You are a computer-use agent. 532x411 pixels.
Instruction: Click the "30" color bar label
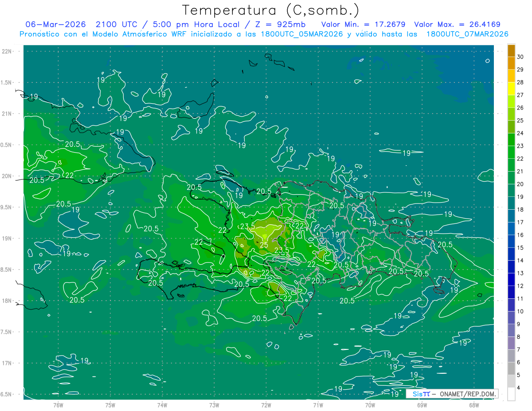pyautogui.click(x=520, y=57)
